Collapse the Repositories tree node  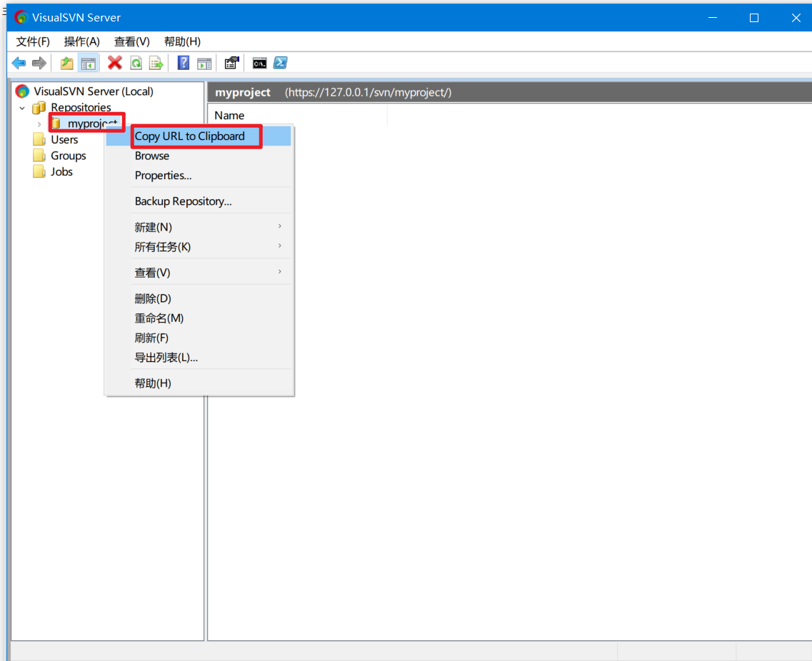coord(22,109)
